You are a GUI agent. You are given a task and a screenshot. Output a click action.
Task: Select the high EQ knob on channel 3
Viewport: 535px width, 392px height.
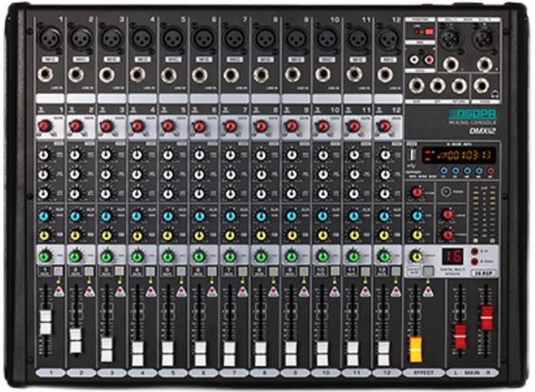(106, 153)
